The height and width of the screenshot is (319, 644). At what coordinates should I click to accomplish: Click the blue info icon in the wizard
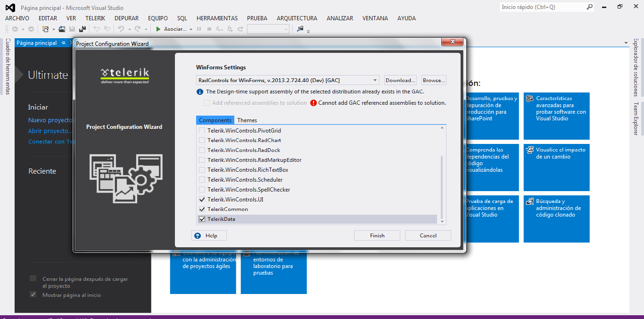pos(200,92)
